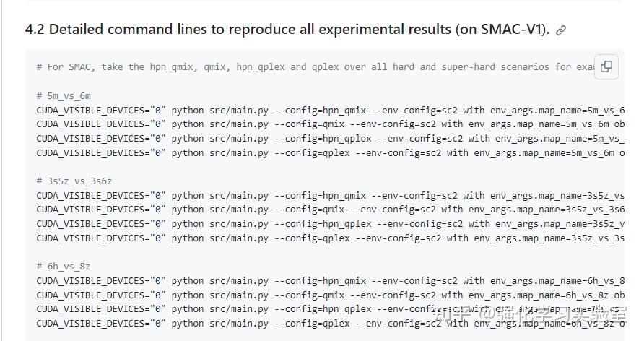644x341 pixels.
Task: Click the '# 5m_vs_6m' comment
Action: [64, 95]
